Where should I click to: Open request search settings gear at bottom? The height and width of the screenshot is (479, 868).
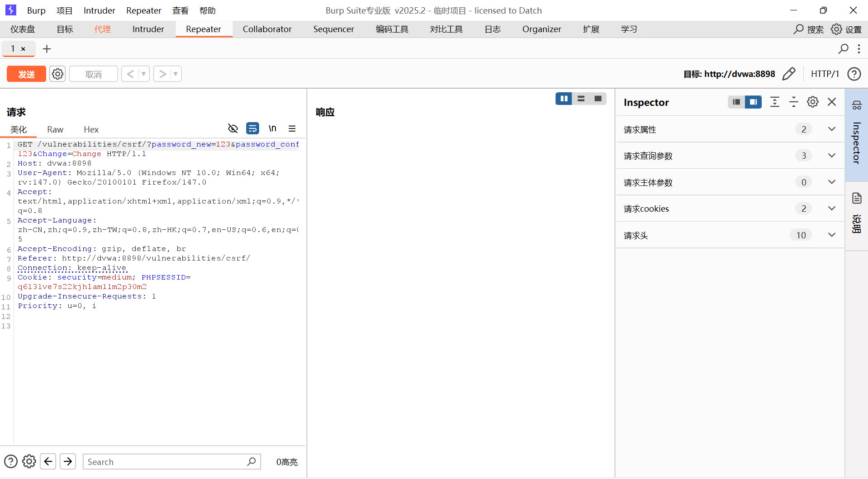tap(29, 461)
